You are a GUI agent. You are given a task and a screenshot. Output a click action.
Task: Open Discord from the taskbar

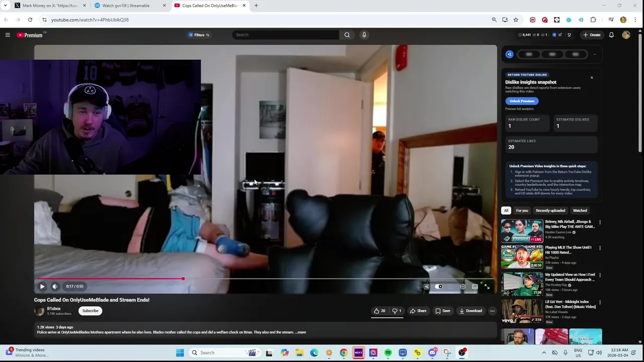click(432, 353)
